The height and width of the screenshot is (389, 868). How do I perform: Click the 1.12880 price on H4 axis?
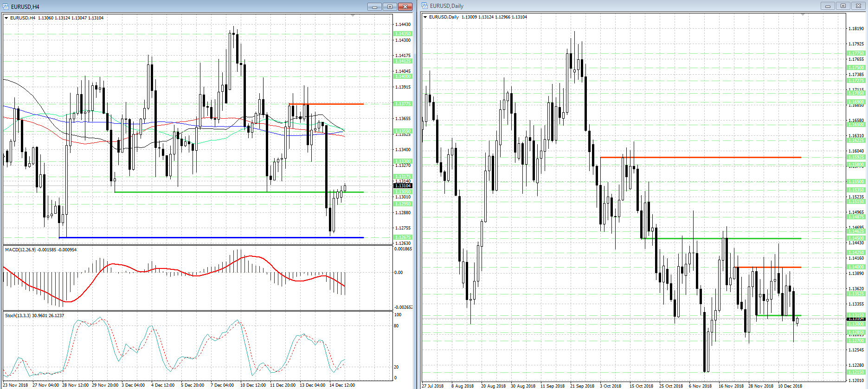[403, 213]
